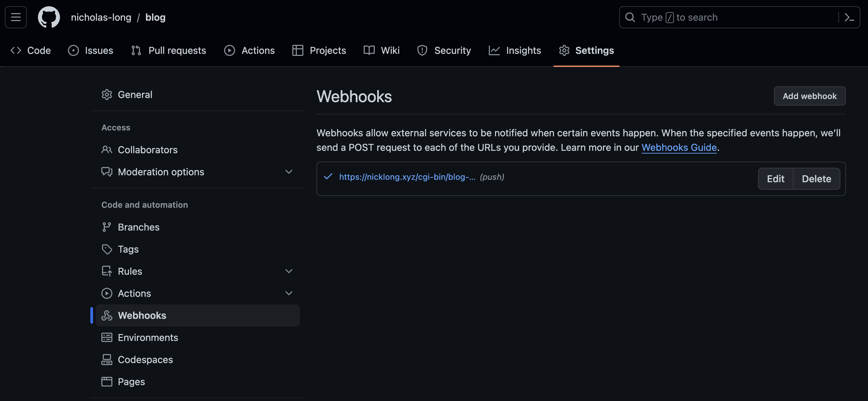Click the Branches git-branch icon
868x401 pixels.
tap(107, 227)
